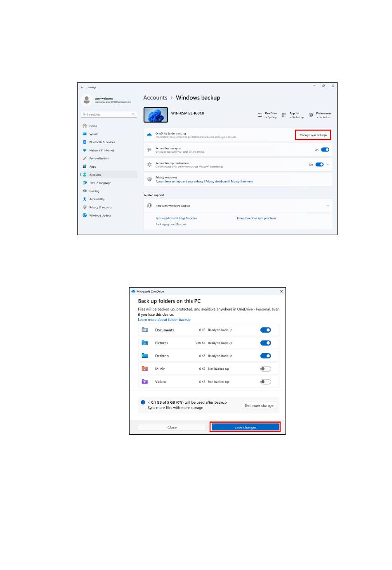Click the Desktop folder icon in OneDrive dialog

(145, 355)
